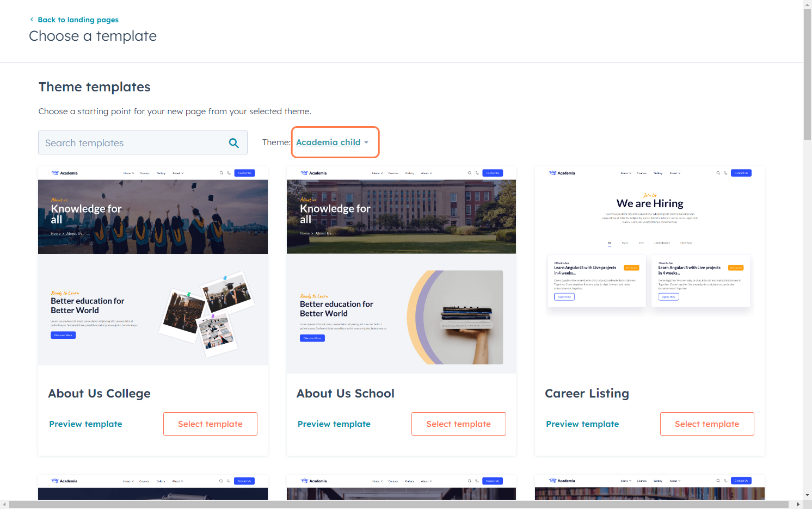The width and height of the screenshot is (812, 509).
Task: Click the vertical scrollbar thumb
Action: (807, 75)
